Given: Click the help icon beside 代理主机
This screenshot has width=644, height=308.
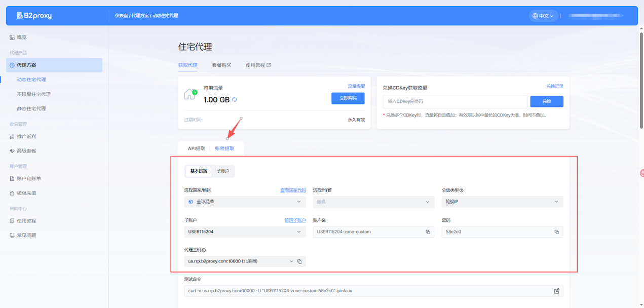Looking at the screenshot, I should 204,250.
